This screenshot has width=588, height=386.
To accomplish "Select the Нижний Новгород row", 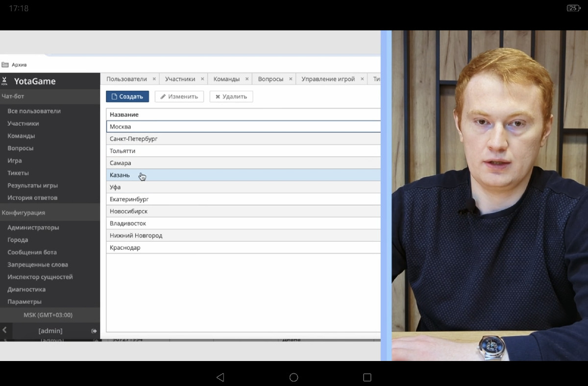I will click(x=244, y=236).
